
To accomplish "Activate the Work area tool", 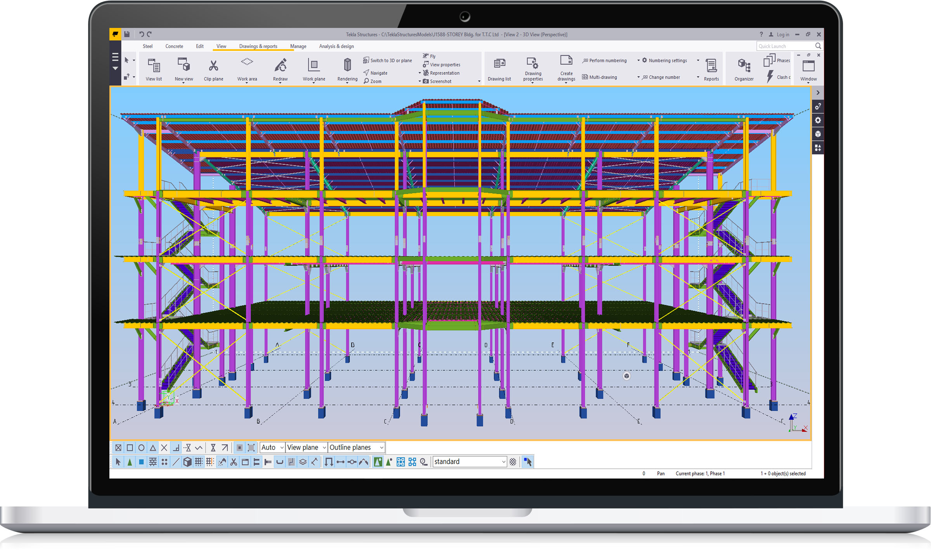I will (247, 69).
